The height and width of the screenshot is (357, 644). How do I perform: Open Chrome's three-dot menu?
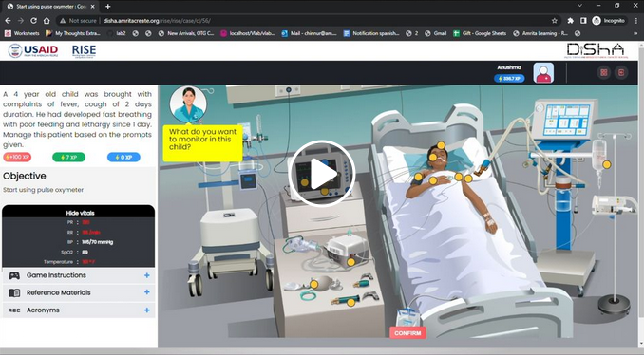pos(636,21)
